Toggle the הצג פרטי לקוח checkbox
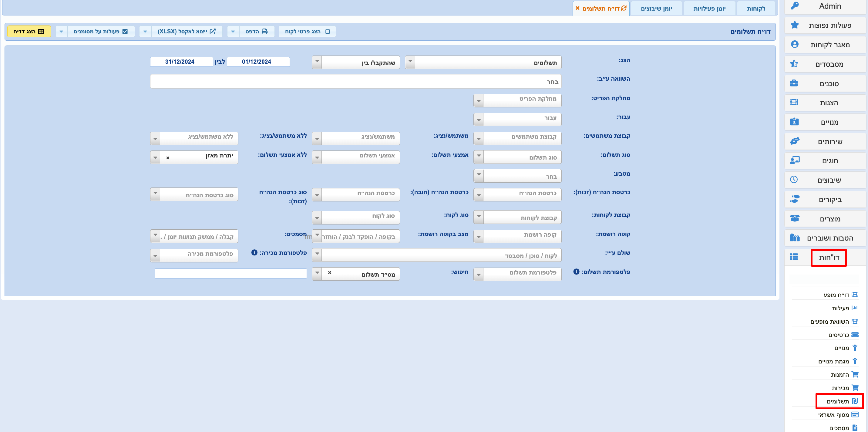Viewport: 868px width, 432px height. [328, 31]
